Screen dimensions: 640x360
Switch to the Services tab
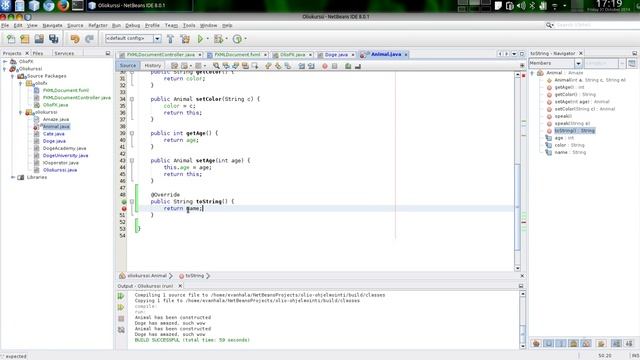click(x=64, y=53)
